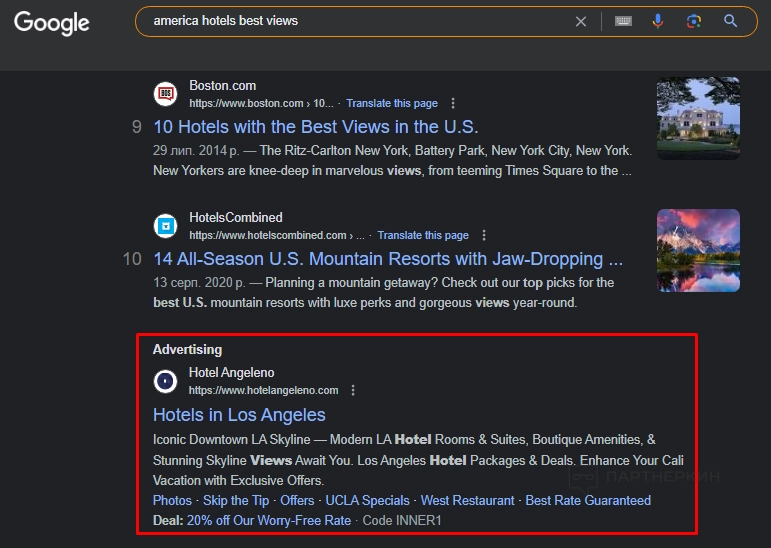Open '14 All-Season U.S. Mountain Resorts' result

pos(388,259)
